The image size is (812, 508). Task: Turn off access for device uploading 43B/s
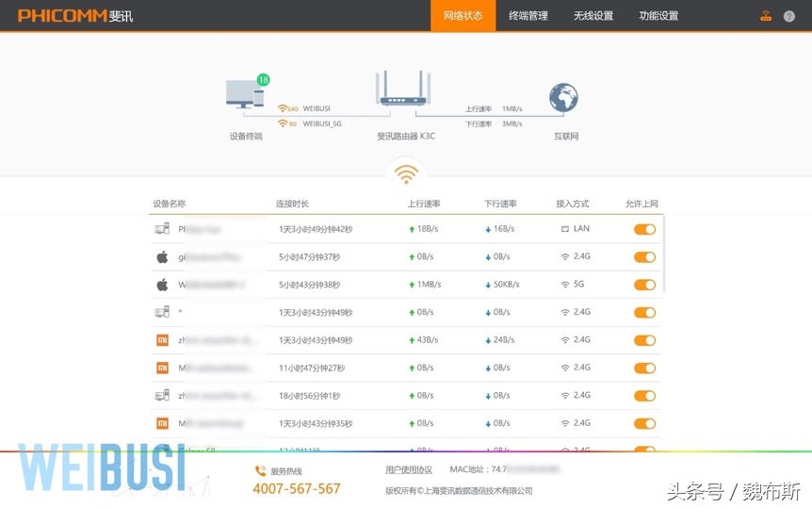644,340
